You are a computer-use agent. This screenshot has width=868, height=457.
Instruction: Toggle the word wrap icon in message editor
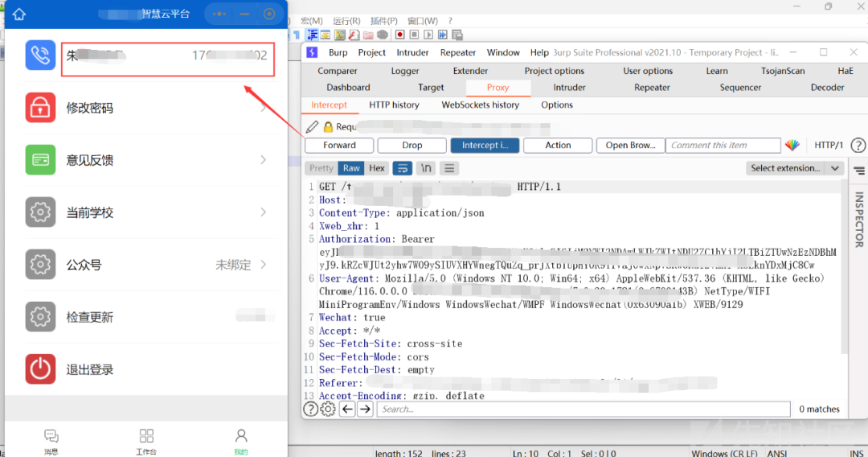pos(403,168)
